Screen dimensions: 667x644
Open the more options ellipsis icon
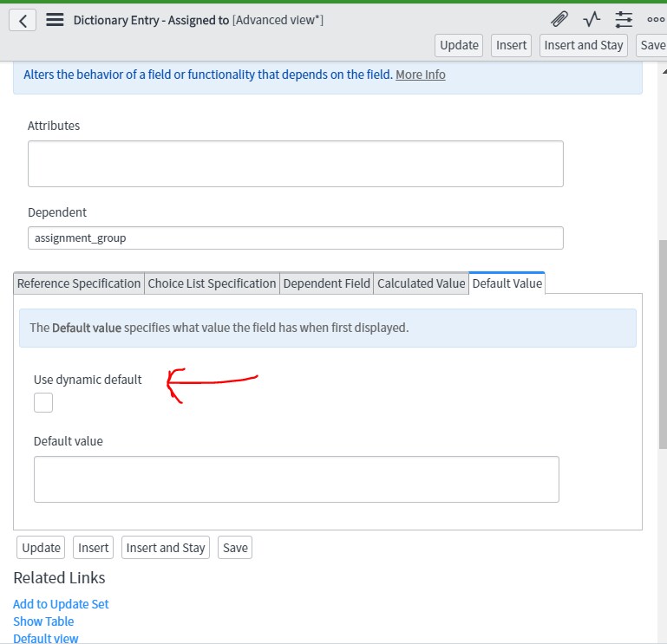click(656, 19)
